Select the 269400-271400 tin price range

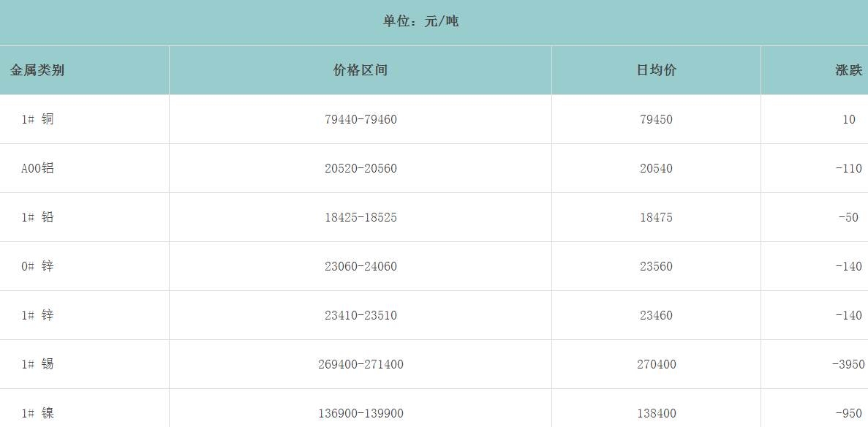361,364
